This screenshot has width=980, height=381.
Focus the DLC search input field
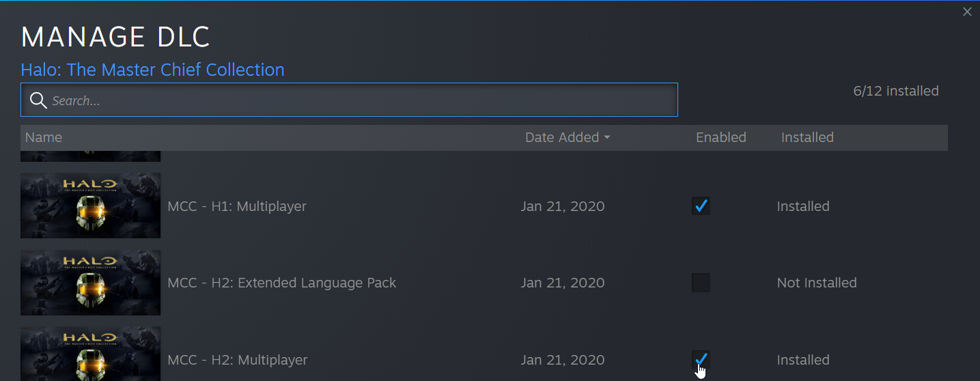[x=362, y=100]
